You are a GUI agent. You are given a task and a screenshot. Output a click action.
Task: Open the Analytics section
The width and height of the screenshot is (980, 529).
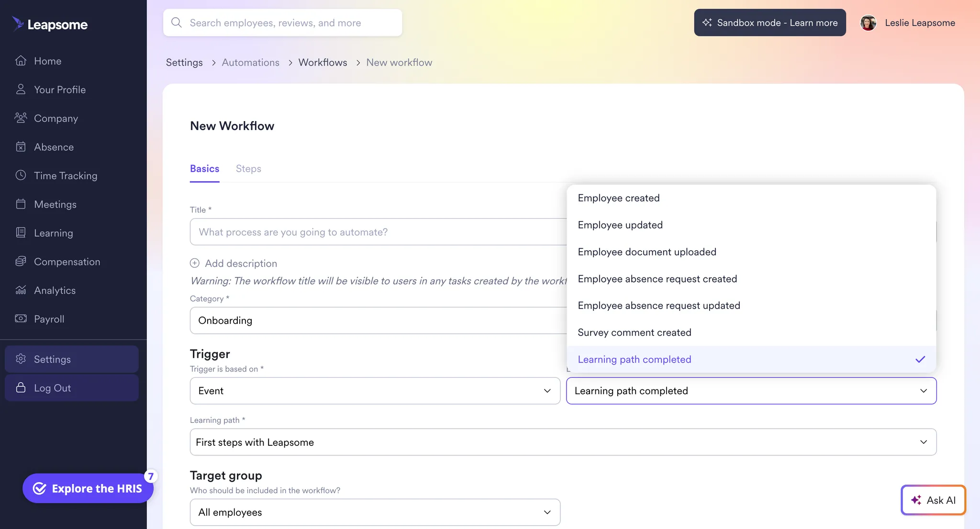coord(55,290)
